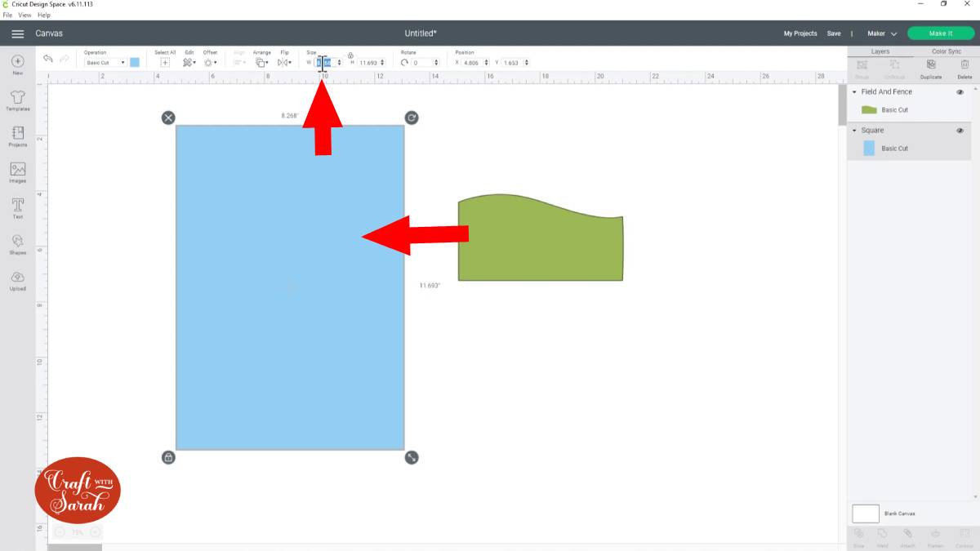Switch to the Layers tab
This screenshot has width=980, height=551.
[880, 51]
